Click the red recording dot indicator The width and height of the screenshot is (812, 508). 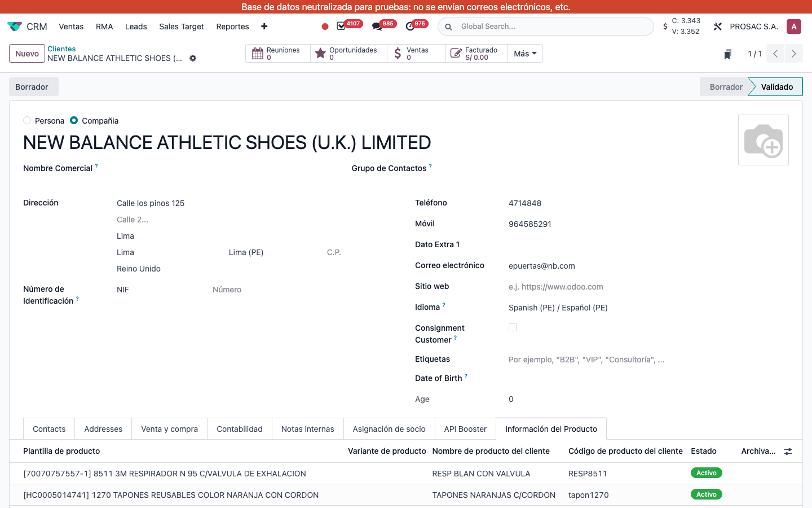[325, 27]
